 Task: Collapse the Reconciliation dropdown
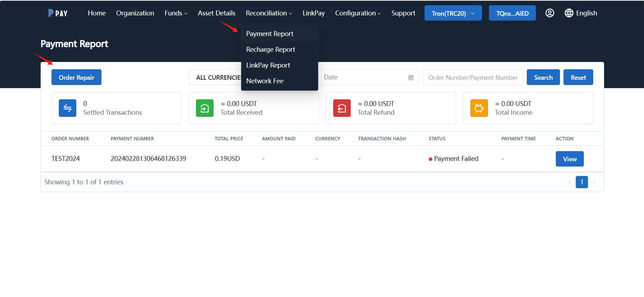269,13
